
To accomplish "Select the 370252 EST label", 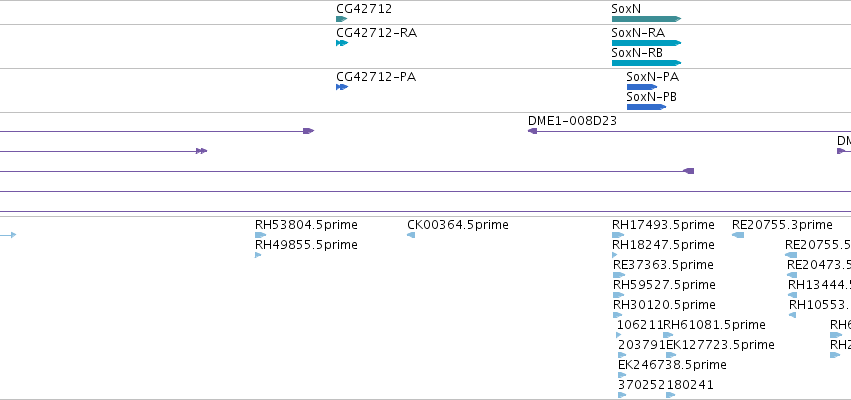I will (642, 385).
